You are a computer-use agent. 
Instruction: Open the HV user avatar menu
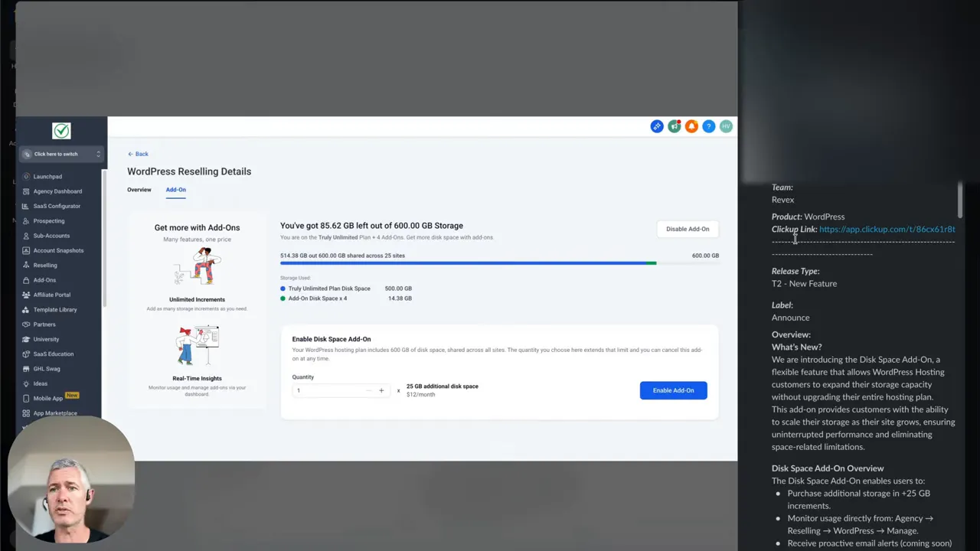[x=726, y=126]
